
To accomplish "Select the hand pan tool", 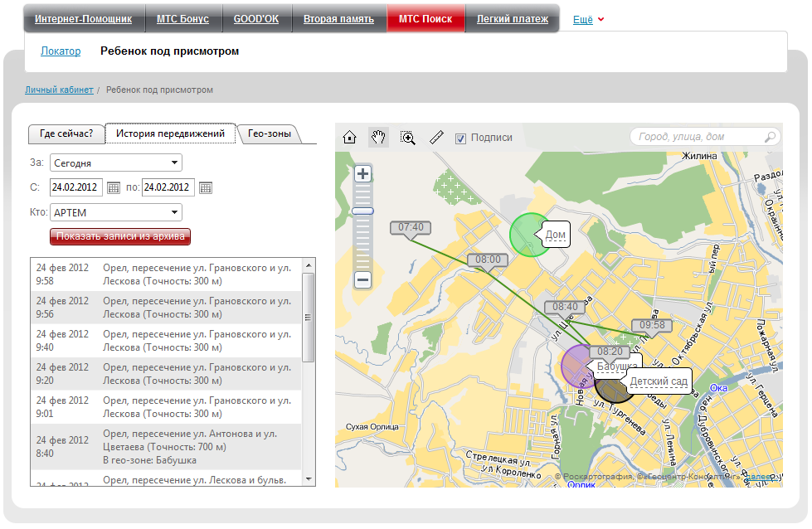I will (x=378, y=137).
